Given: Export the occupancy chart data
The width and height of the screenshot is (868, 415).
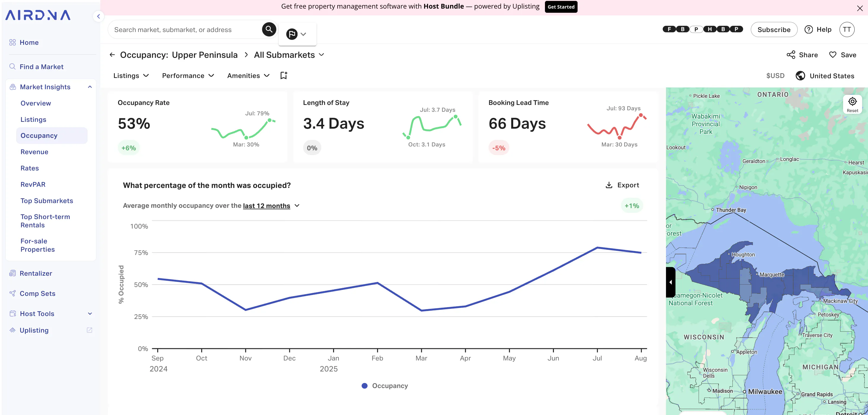Looking at the screenshot, I should point(622,185).
